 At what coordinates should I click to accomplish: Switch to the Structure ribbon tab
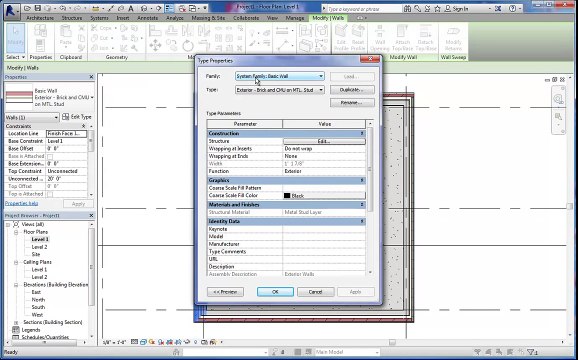(72, 18)
